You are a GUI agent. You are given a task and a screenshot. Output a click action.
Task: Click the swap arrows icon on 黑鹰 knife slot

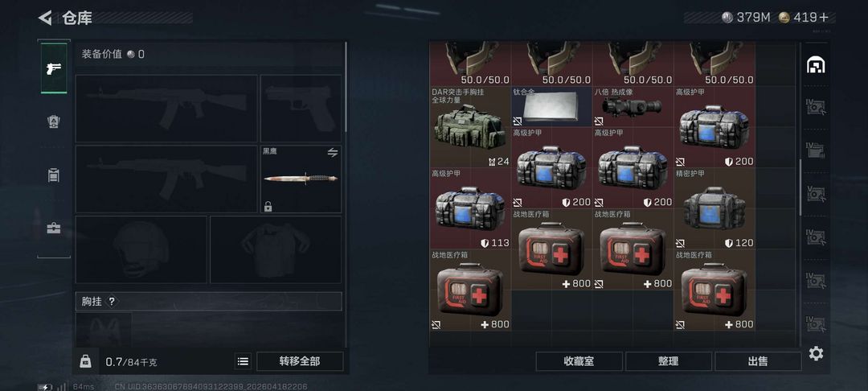pos(332,153)
